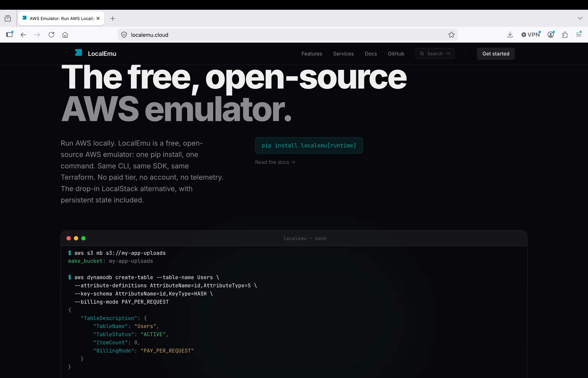The height and width of the screenshot is (378, 588).
Task: Open the Services nav link
Action: 343,54
